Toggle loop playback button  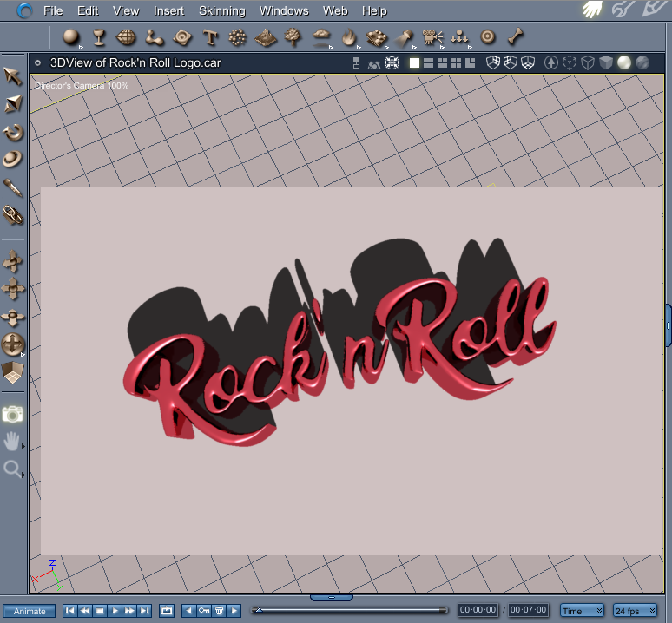167,611
